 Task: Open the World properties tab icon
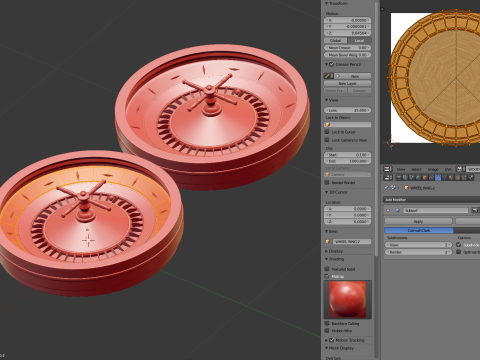[418, 178]
